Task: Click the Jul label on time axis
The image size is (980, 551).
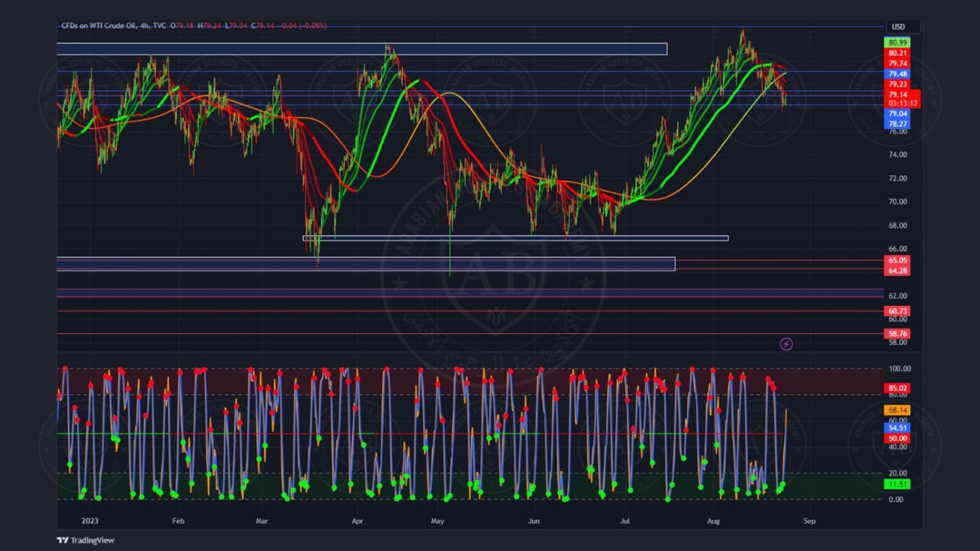Action: click(625, 521)
